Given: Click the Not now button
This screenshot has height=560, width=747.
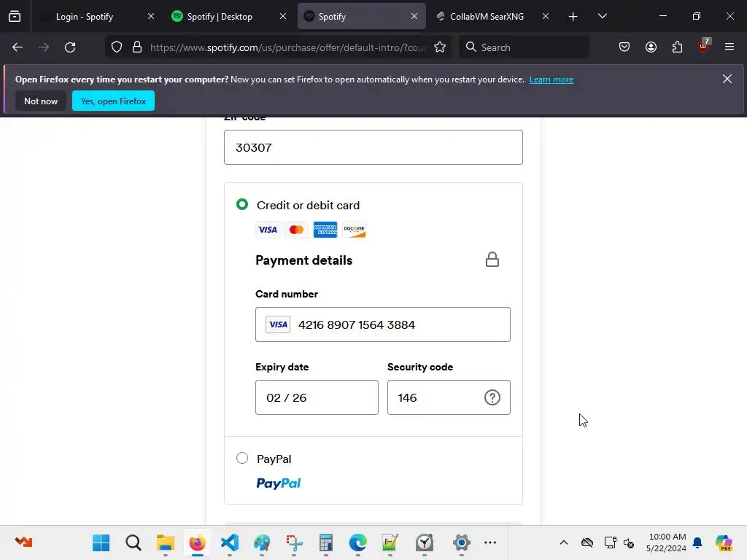Looking at the screenshot, I should pos(41,101).
